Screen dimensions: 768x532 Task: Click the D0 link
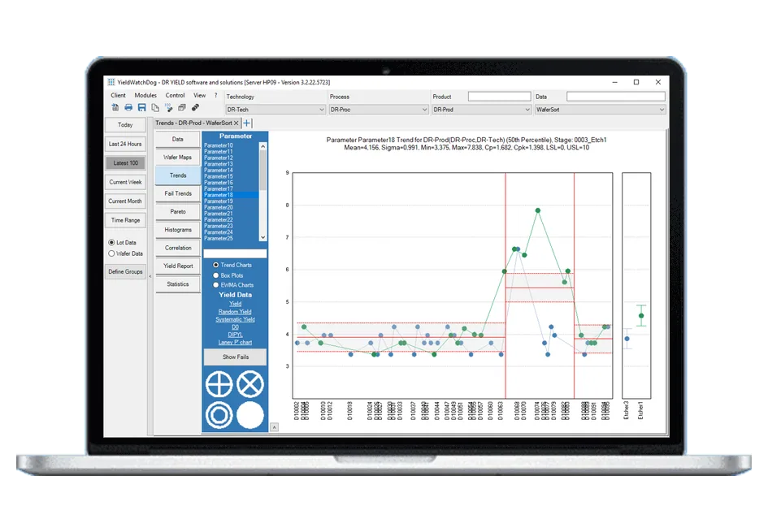tap(235, 327)
